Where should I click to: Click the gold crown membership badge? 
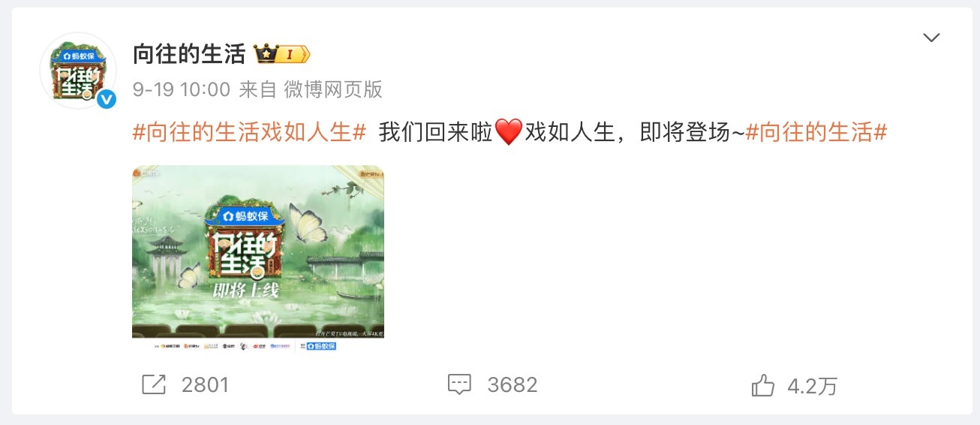click(x=282, y=54)
